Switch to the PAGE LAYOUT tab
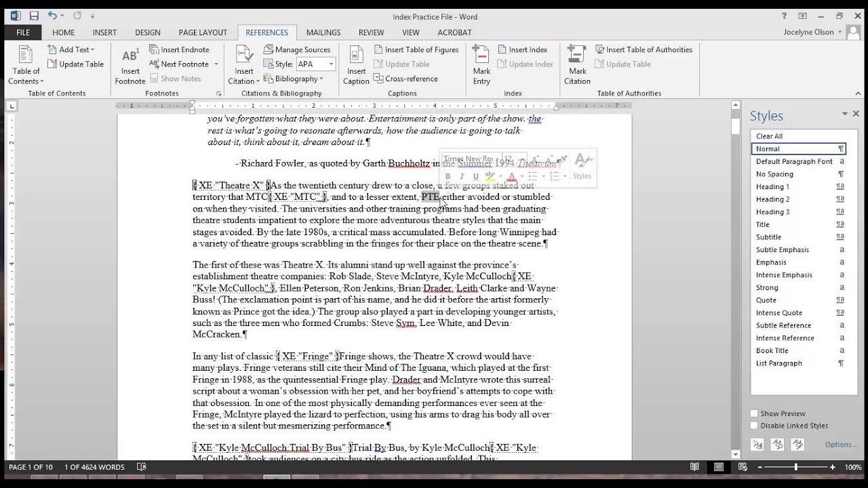 pos(203,32)
